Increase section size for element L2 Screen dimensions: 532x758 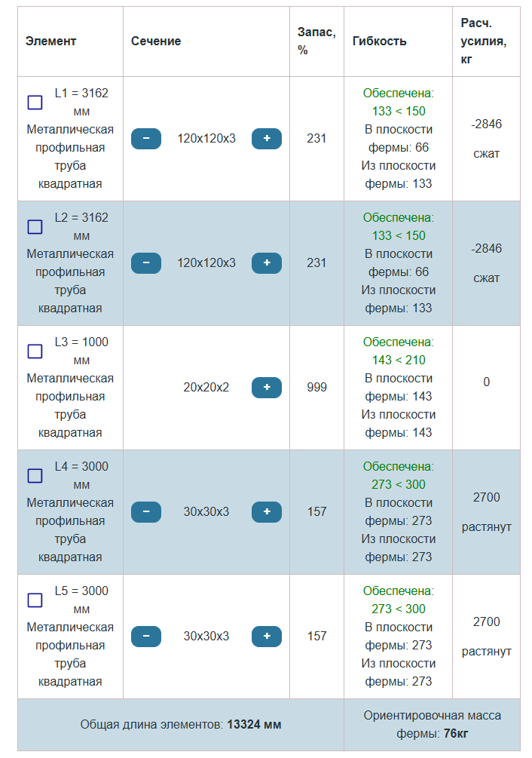coord(266,263)
